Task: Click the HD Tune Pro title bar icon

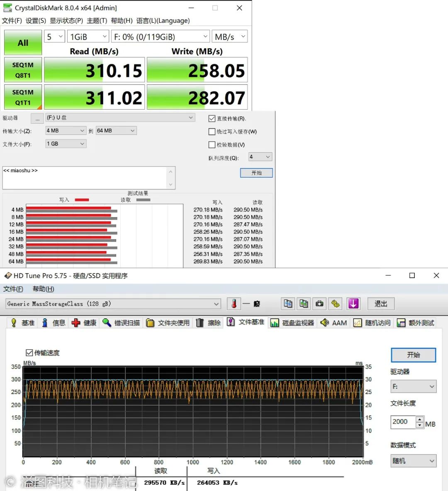Action: pos(8,276)
